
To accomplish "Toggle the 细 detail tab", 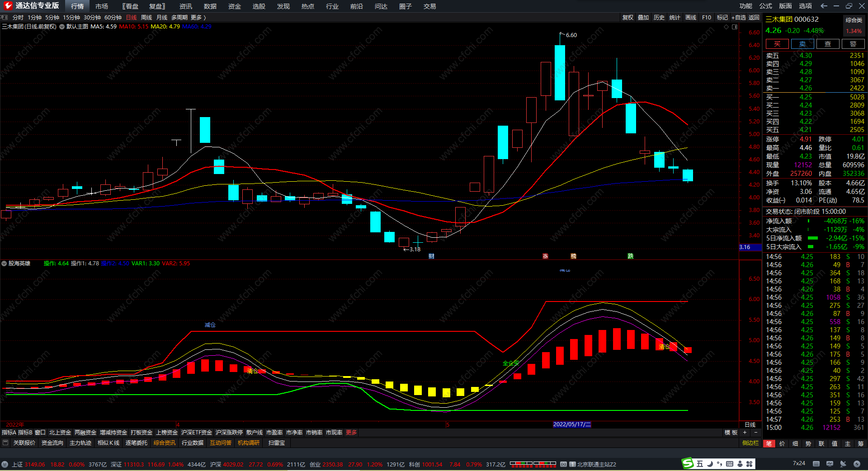I will coord(795,443).
